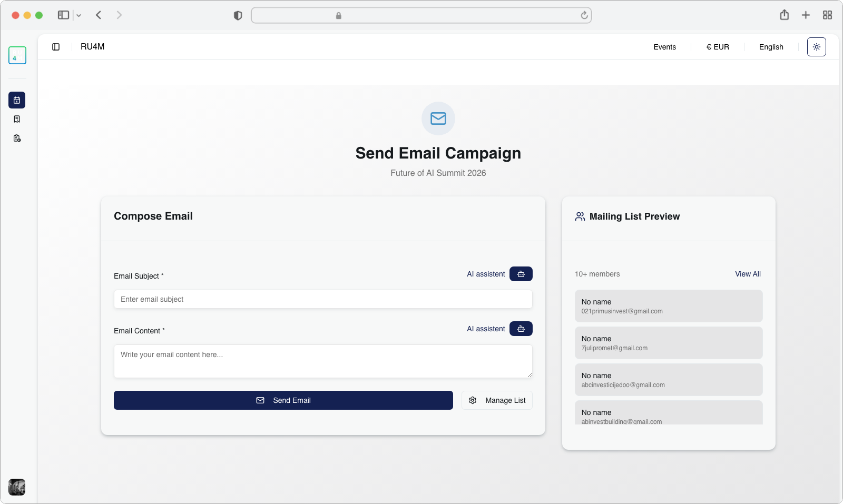
Task: Click View All mailing list link
Action: [x=748, y=274]
